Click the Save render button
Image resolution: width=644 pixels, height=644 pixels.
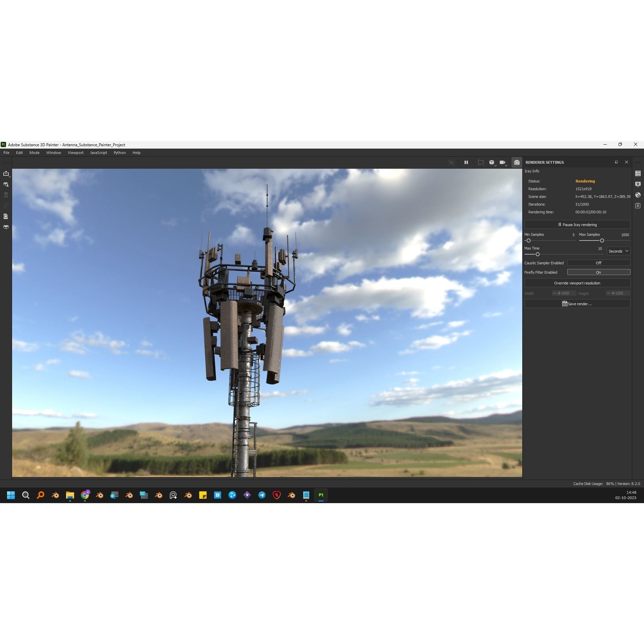pos(577,304)
